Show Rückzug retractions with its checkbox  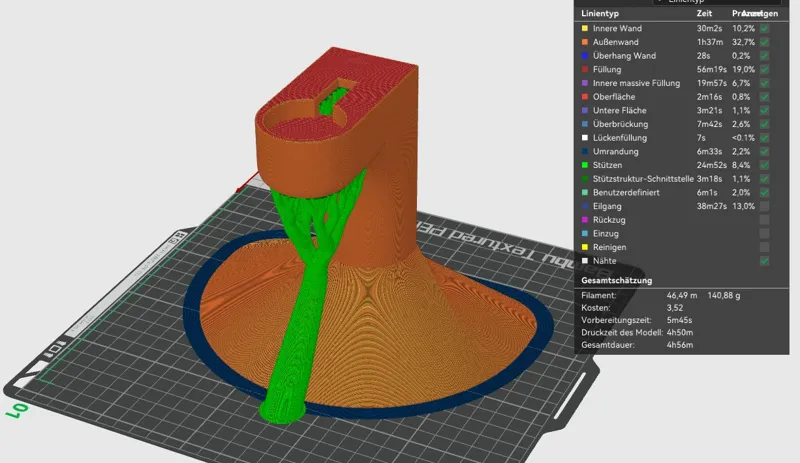764,220
